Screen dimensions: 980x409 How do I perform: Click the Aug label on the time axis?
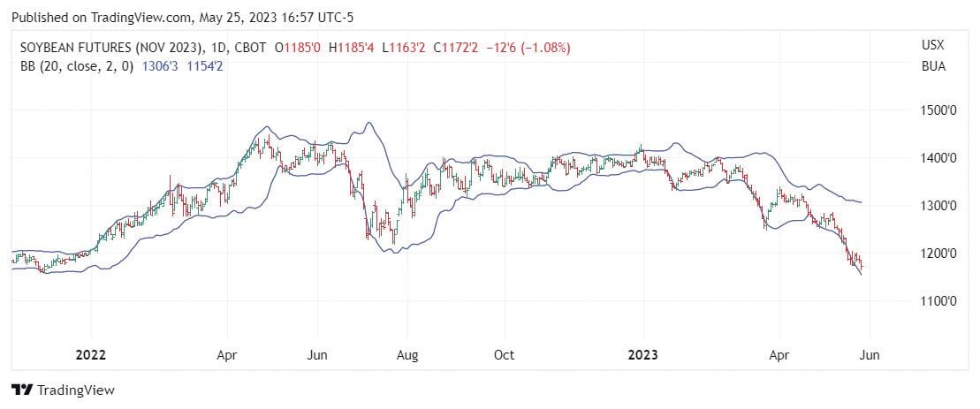(407, 355)
